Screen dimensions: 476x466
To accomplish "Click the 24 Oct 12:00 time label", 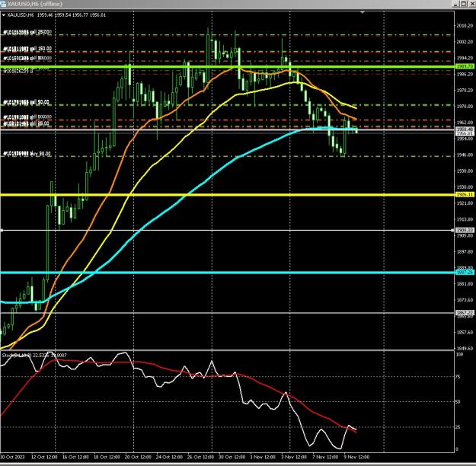I will [169, 457].
